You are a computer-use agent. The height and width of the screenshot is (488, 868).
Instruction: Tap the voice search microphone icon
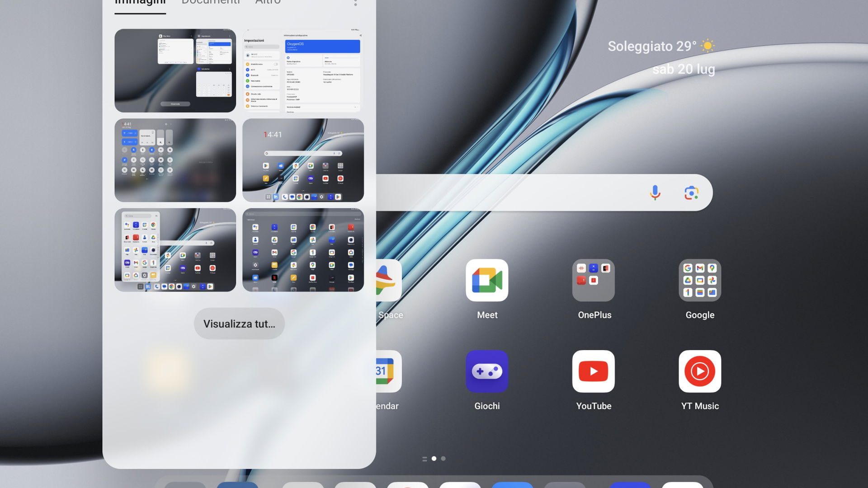click(x=655, y=192)
